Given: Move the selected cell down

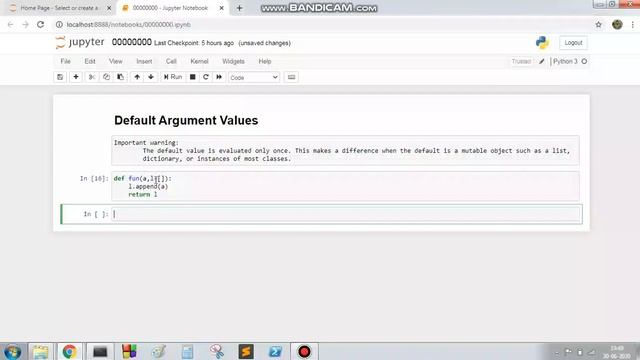Looking at the screenshot, I should [x=151, y=77].
